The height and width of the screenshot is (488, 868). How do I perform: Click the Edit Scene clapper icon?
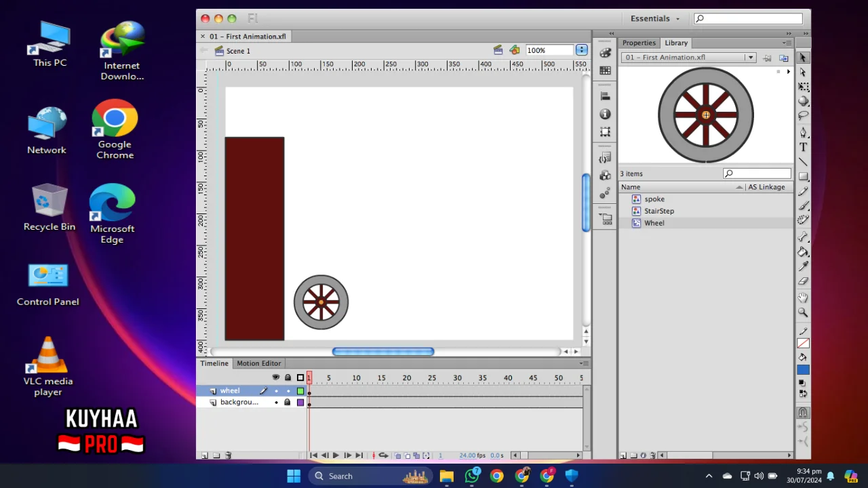coord(498,50)
